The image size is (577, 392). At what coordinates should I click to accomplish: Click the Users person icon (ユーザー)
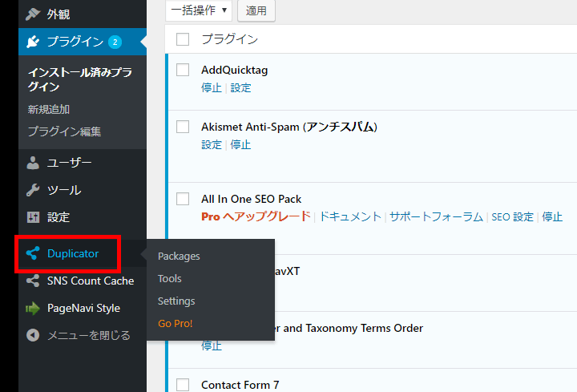point(33,163)
